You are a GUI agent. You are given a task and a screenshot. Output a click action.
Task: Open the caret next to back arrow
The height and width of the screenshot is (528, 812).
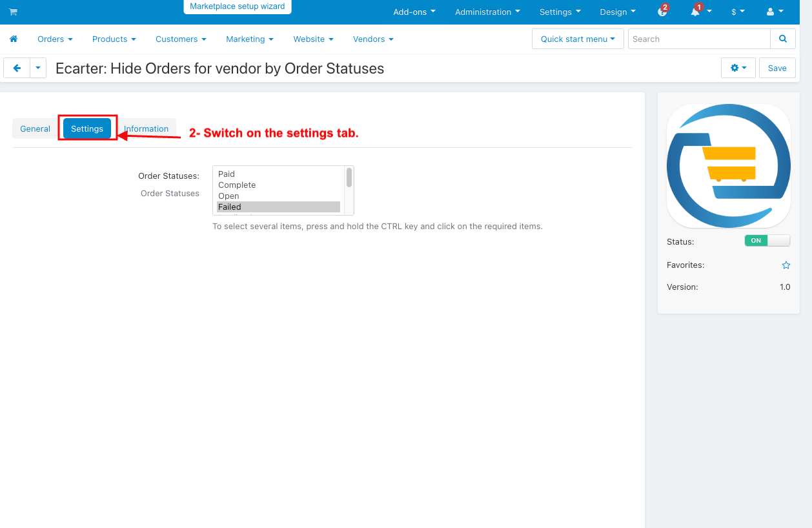click(38, 68)
